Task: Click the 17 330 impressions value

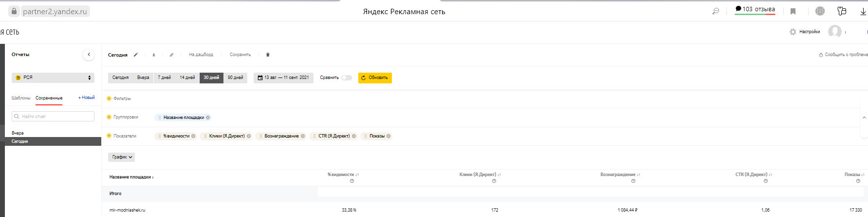Action: click(856, 210)
